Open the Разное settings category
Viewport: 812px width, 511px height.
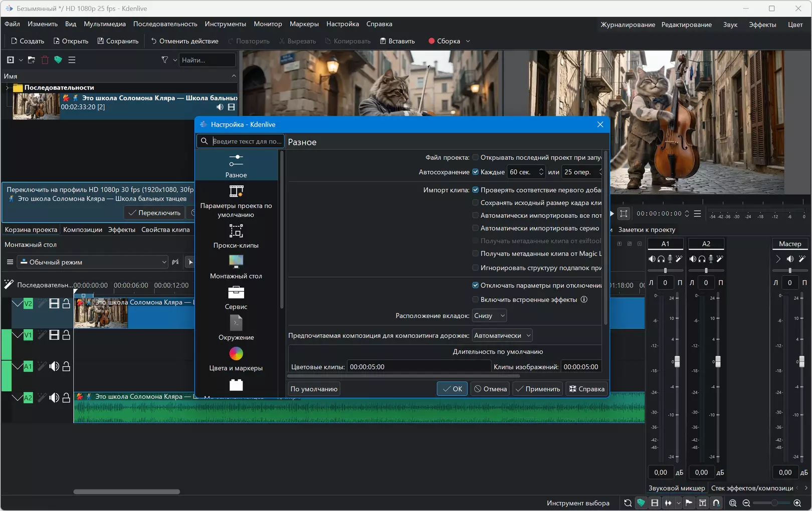pos(236,166)
